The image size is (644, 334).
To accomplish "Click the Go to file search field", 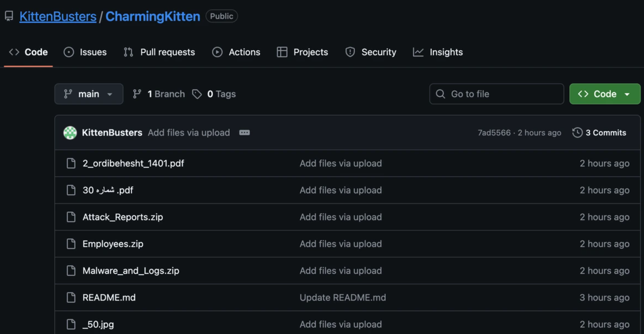I will pos(496,94).
